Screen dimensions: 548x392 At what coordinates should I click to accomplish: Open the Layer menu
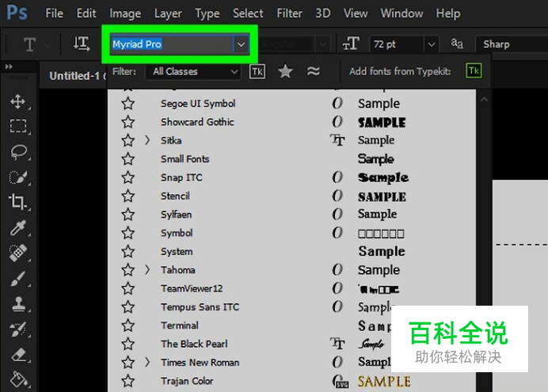[168, 13]
